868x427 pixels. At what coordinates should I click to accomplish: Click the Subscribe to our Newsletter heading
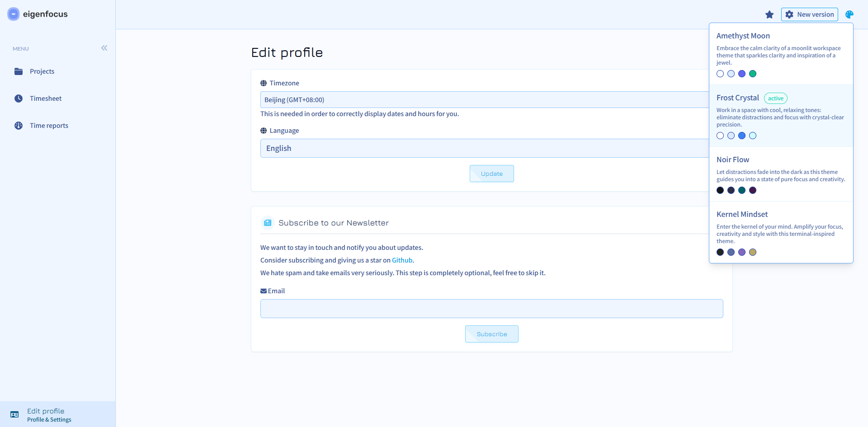tap(334, 223)
